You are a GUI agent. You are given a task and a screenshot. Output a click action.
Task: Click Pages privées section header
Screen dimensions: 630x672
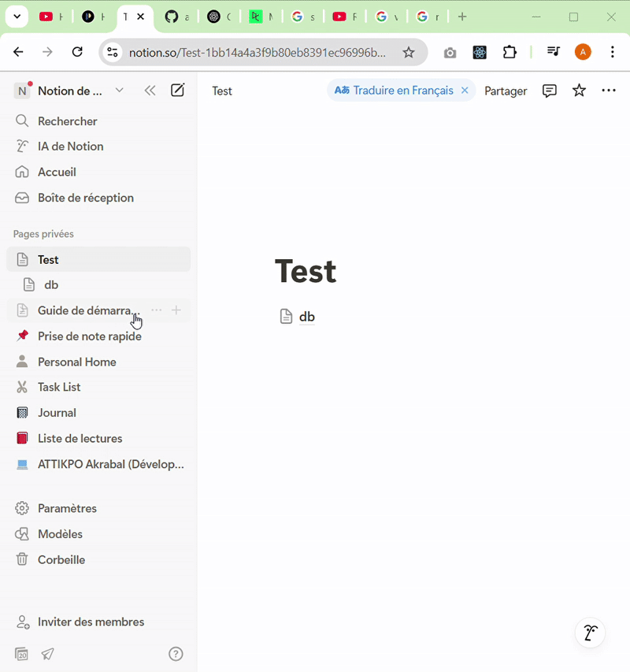point(43,234)
